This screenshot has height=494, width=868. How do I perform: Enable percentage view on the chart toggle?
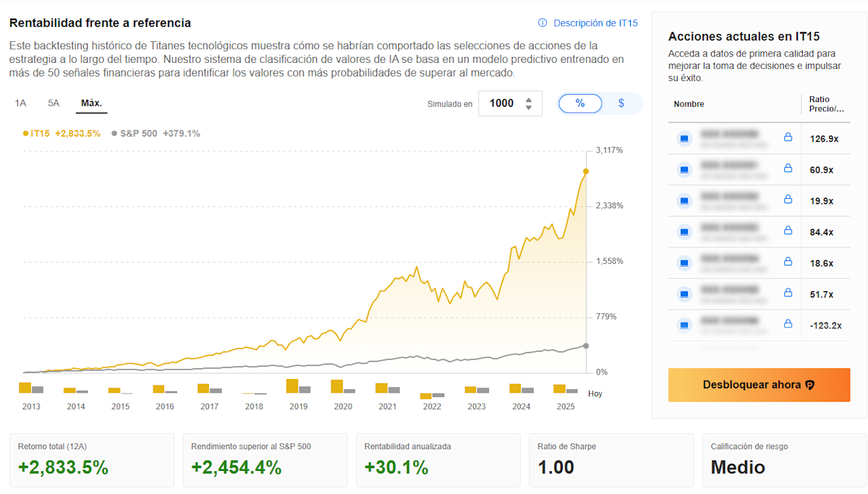[580, 103]
